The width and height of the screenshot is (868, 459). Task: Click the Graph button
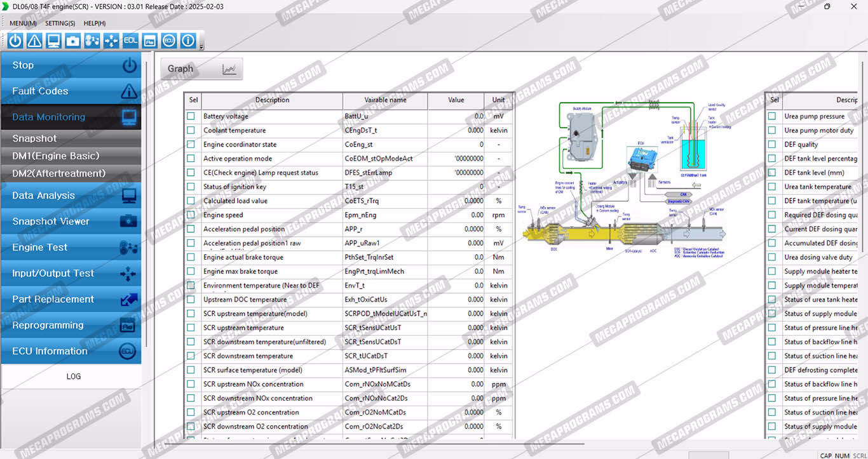pyautogui.click(x=201, y=69)
